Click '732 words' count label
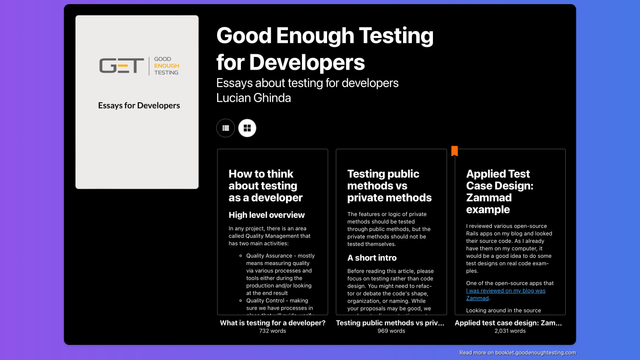 [273, 331]
